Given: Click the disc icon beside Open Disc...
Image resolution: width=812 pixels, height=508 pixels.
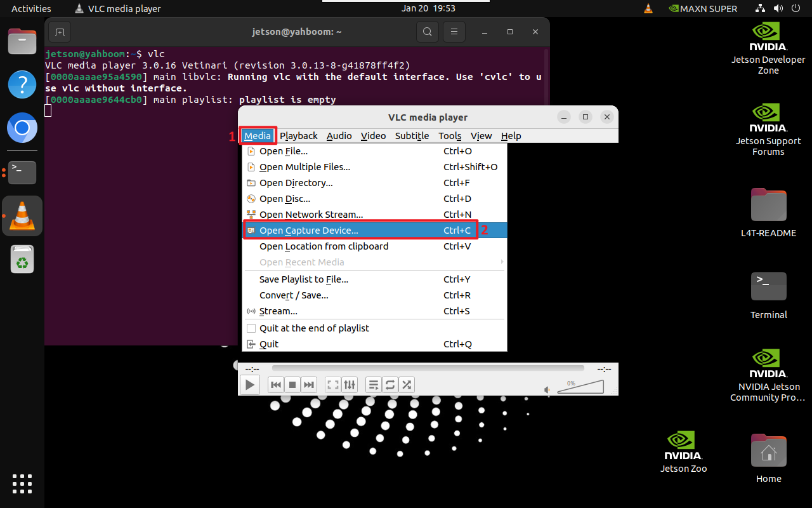Looking at the screenshot, I should click(x=251, y=199).
